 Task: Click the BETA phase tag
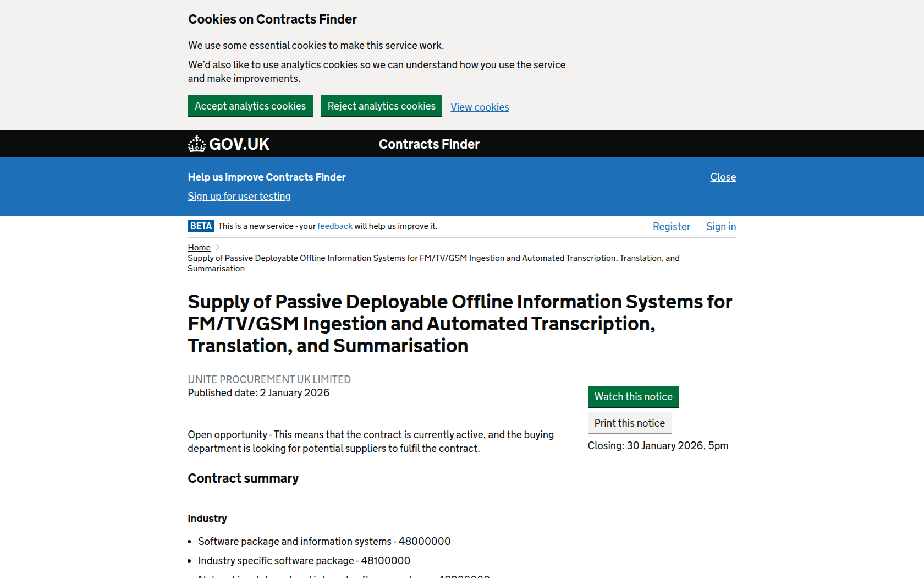(x=201, y=226)
